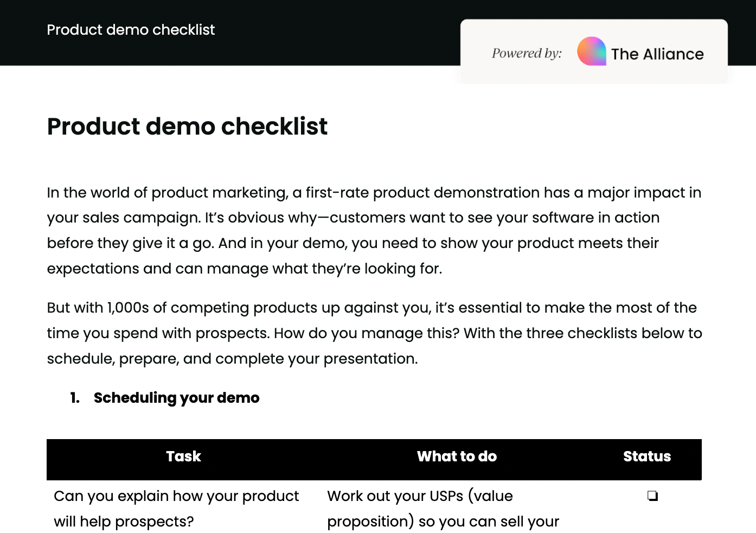Click The Alliance gradient logo icon
The image size is (756, 533).
pyautogui.click(x=591, y=52)
